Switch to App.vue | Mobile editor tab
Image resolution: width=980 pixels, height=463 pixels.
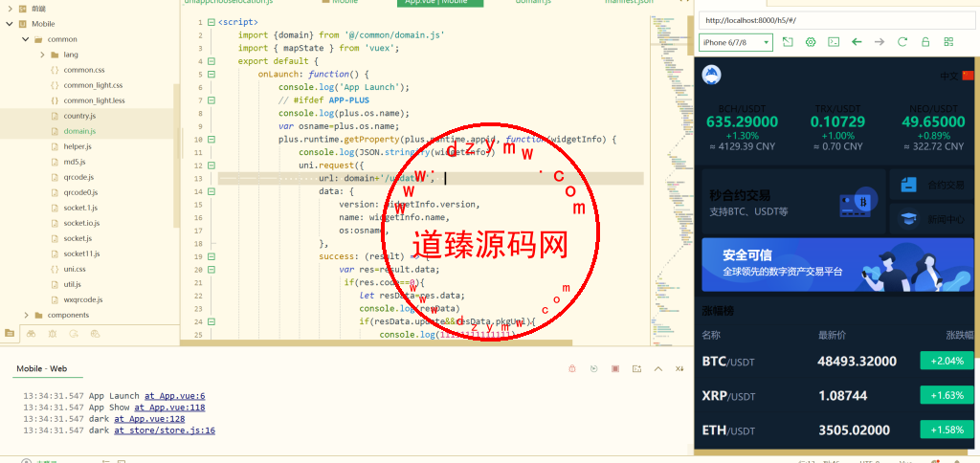coord(440,3)
